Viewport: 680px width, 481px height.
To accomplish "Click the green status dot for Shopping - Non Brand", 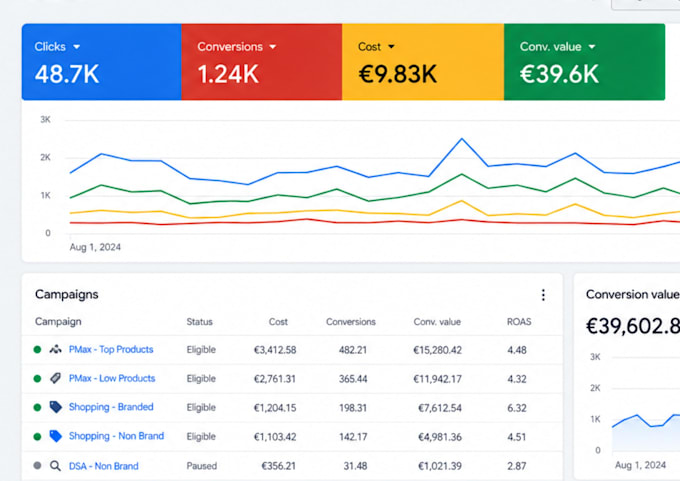I will pyautogui.click(x=37, y=436).
